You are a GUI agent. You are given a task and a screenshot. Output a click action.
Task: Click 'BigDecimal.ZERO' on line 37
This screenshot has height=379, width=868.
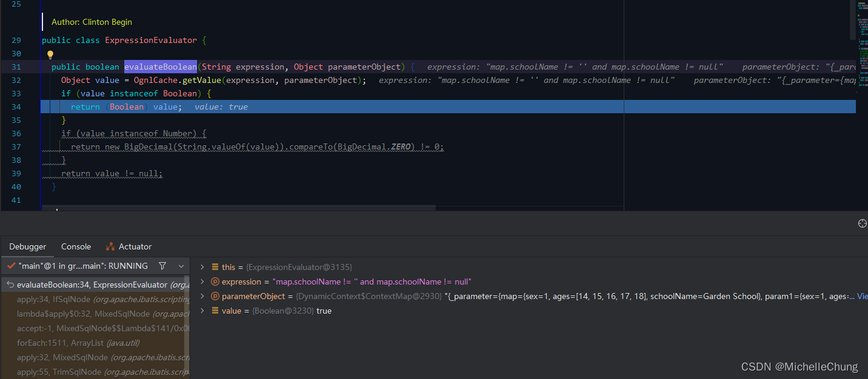point(374,147)
